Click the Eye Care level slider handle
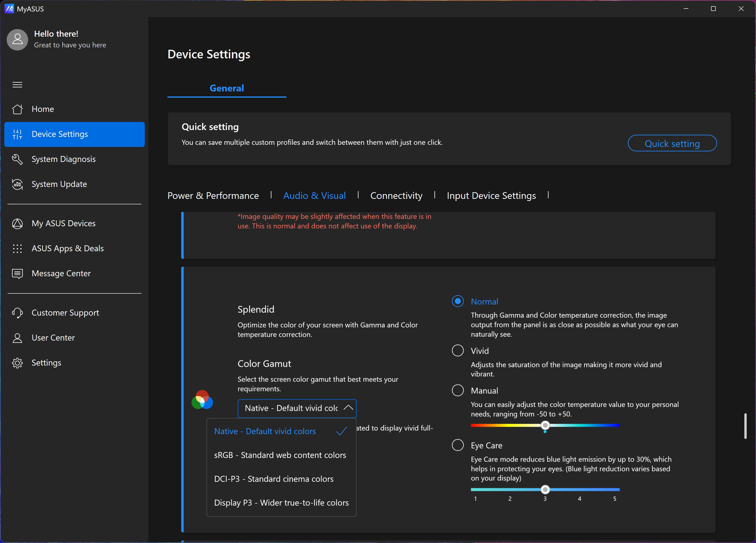This screenshot has height=543, width=756. pyautogui.click(x=545, y=489)
